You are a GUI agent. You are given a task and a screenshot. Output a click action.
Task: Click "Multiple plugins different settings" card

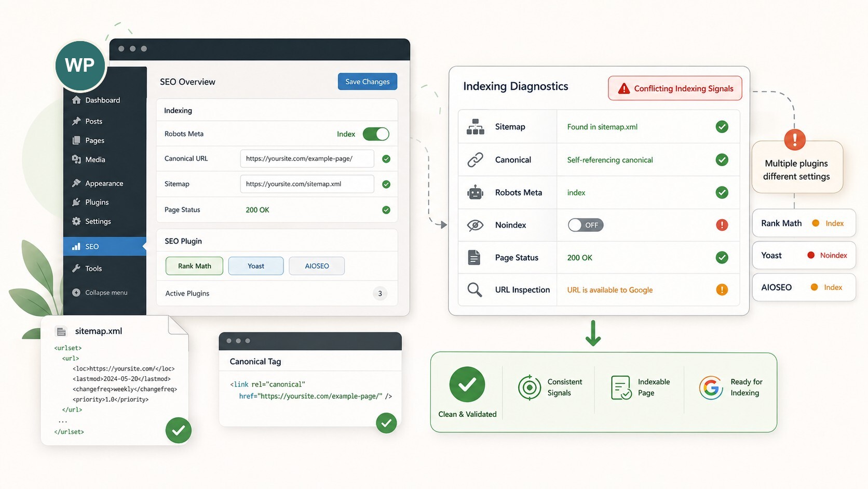[797, 167]
